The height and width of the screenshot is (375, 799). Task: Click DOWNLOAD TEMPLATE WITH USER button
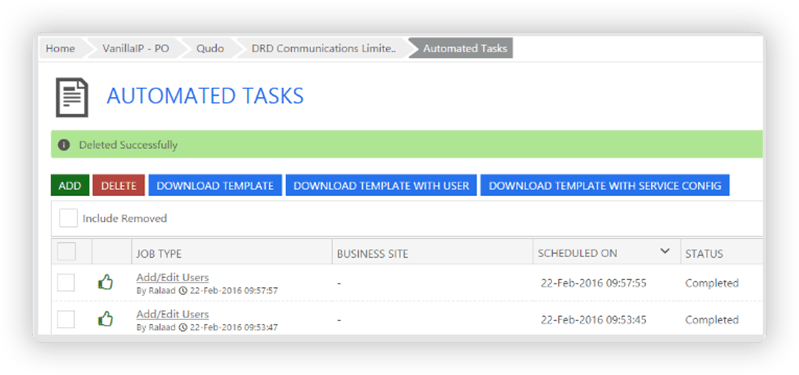pos(381,185)
